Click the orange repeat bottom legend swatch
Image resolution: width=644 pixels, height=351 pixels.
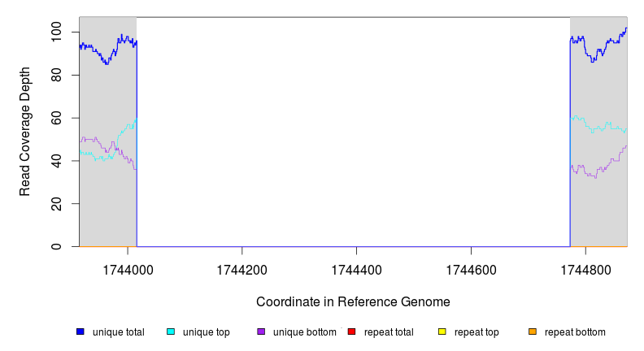click(533, 331)
